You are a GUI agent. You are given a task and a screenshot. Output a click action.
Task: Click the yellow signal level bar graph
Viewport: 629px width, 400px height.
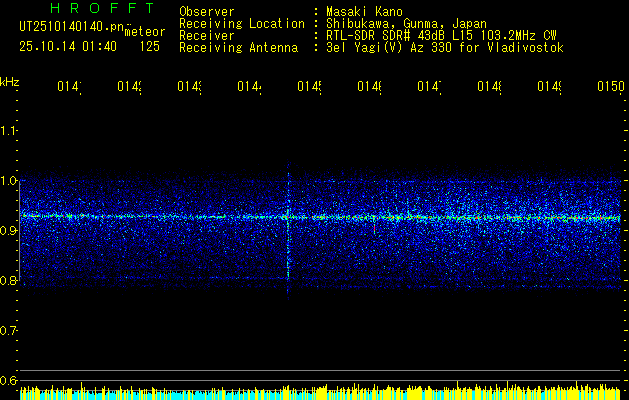point(320,391)
